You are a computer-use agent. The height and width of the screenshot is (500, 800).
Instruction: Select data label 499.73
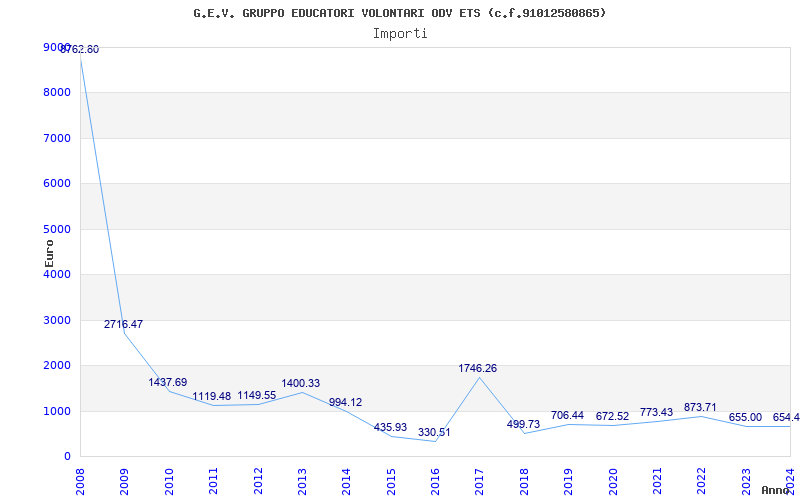523,424
